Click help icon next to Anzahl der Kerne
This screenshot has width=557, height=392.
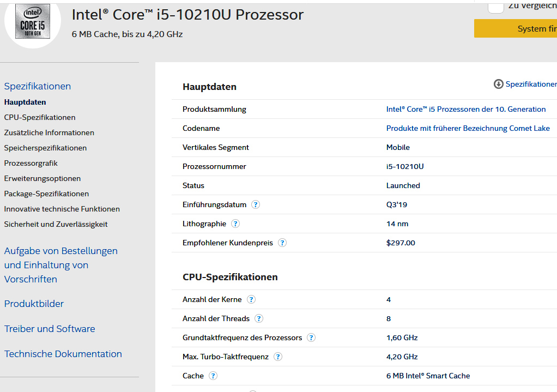(251, 300)
